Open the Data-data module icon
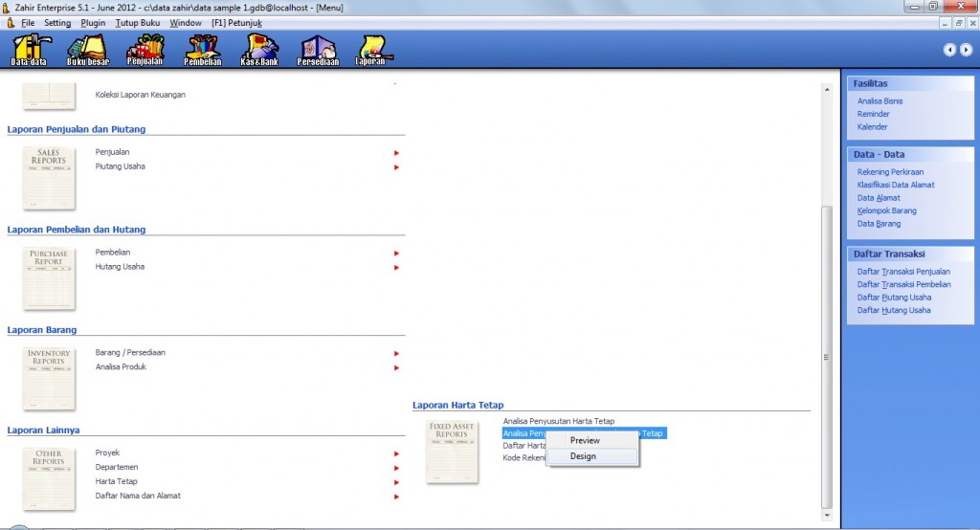Image resolution: width=980 pixels, height=530 pixels. point(30,50)
